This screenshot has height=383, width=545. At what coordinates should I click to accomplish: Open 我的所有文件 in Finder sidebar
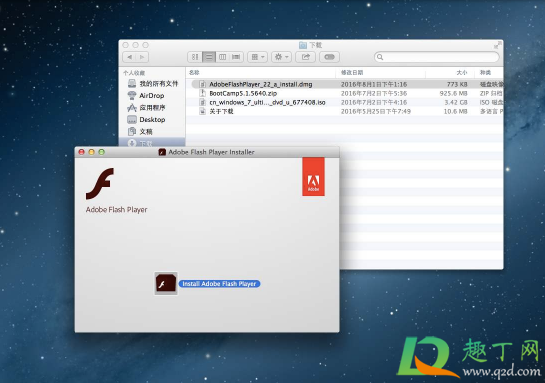(x=153, y=83)
